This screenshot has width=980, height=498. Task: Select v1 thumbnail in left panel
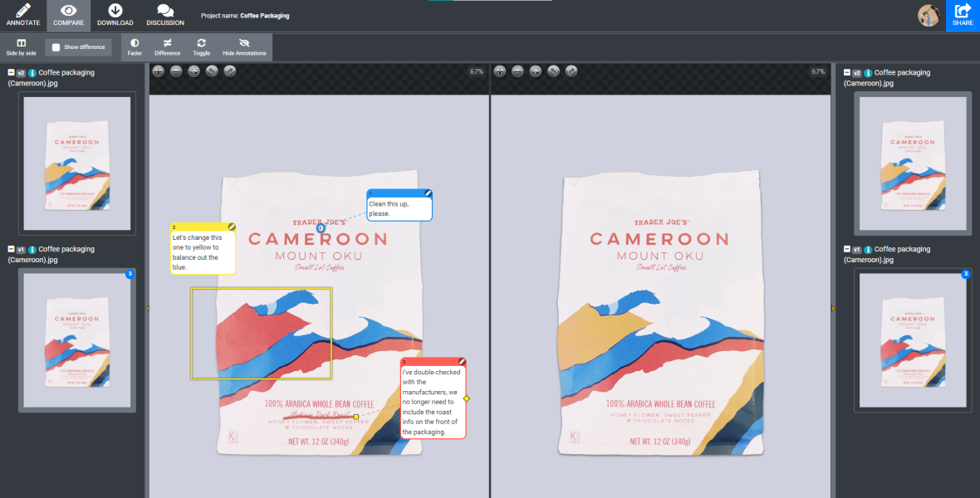[77, 340]
